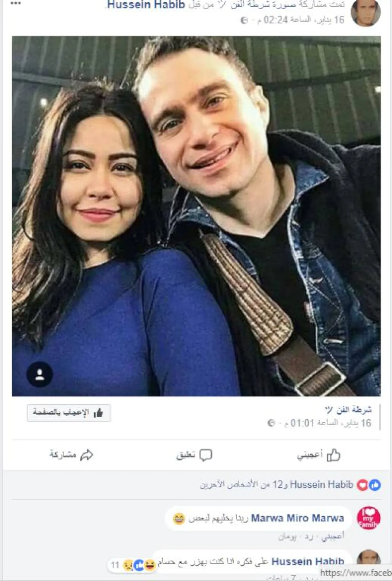Open Marwa Miro Marwa's profile avatar

(x=368, y=518)
